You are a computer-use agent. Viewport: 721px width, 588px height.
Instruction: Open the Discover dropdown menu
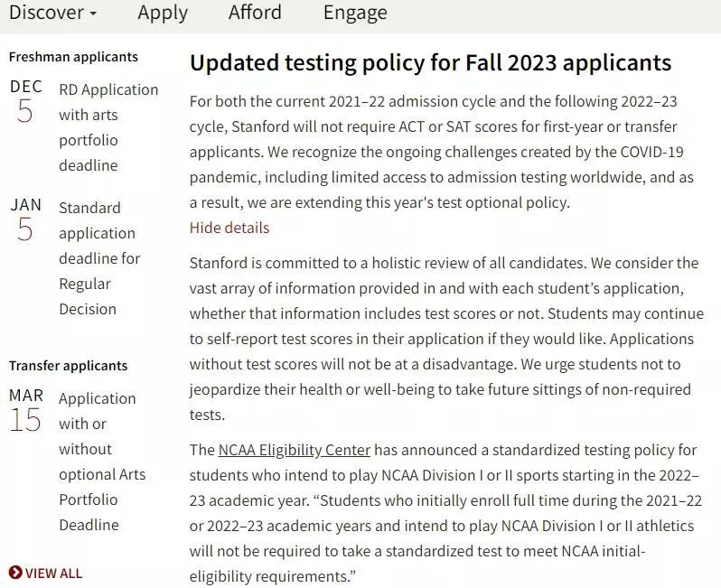pos(51,13)
